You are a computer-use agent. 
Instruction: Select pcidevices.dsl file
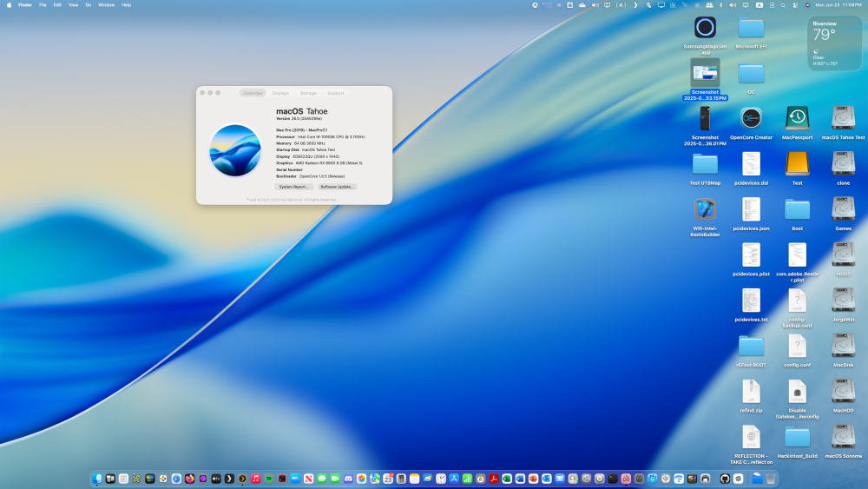[x=751, y=164]
